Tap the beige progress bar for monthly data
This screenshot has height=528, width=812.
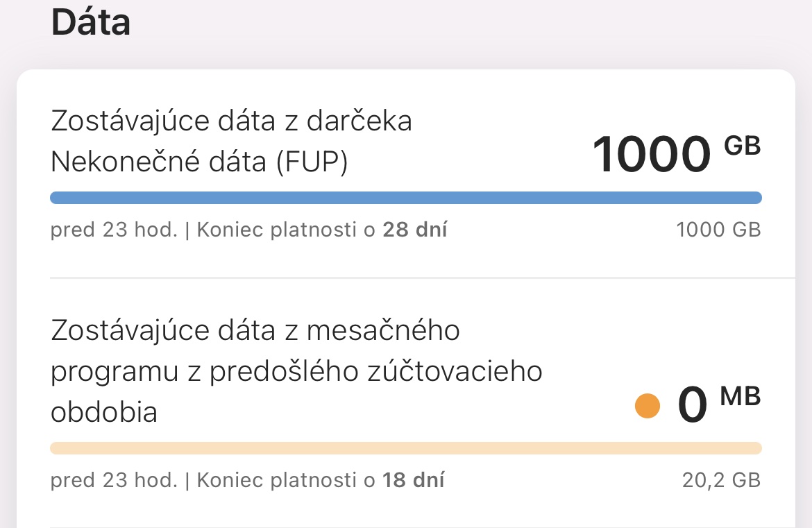(405, 448)
